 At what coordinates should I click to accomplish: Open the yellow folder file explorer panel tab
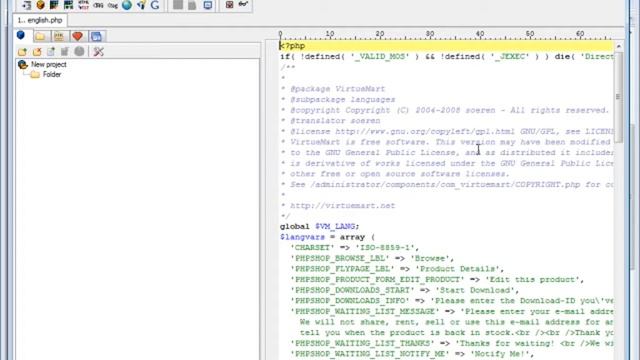pos(40,36)
